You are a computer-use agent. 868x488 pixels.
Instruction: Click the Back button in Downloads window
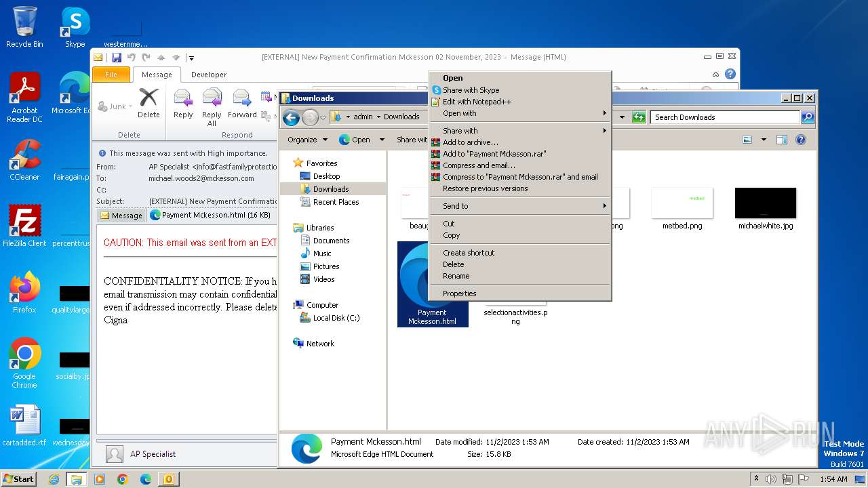click(292, 118)
